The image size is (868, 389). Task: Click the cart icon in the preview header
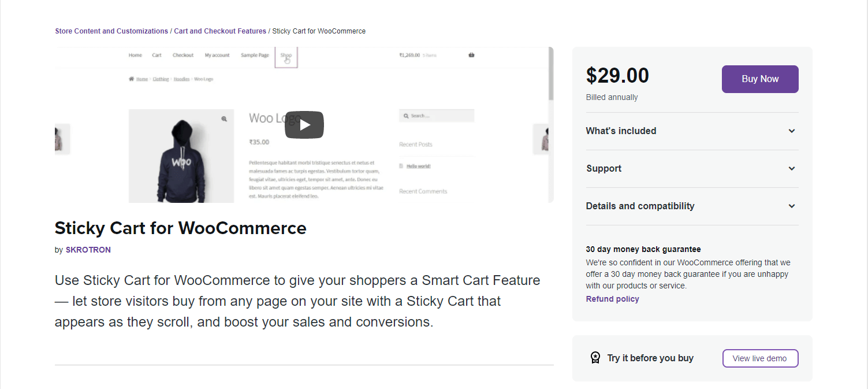[471, 55]
